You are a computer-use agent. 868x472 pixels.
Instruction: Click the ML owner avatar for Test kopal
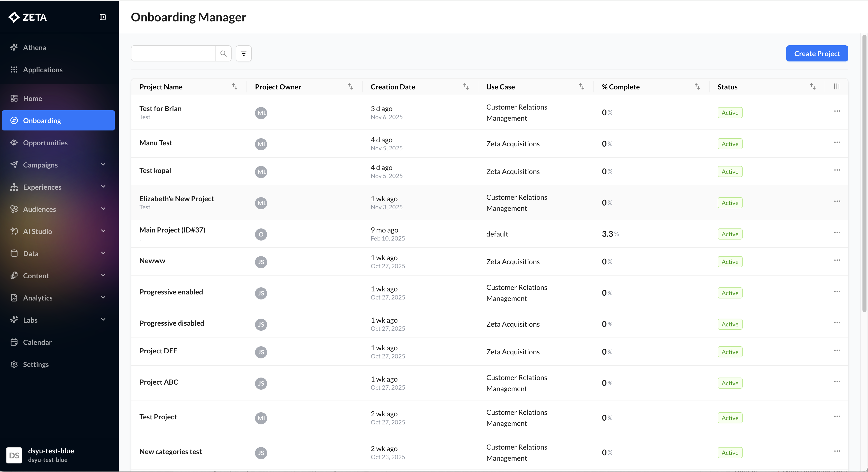(261, 172)
